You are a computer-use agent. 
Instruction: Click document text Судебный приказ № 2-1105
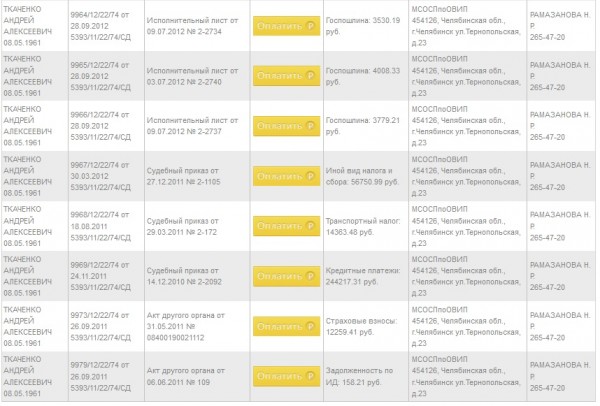coord(184,176)
